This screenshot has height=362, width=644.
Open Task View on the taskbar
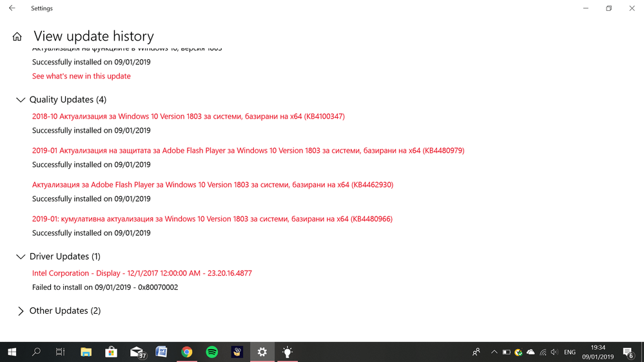click(61, 352)
